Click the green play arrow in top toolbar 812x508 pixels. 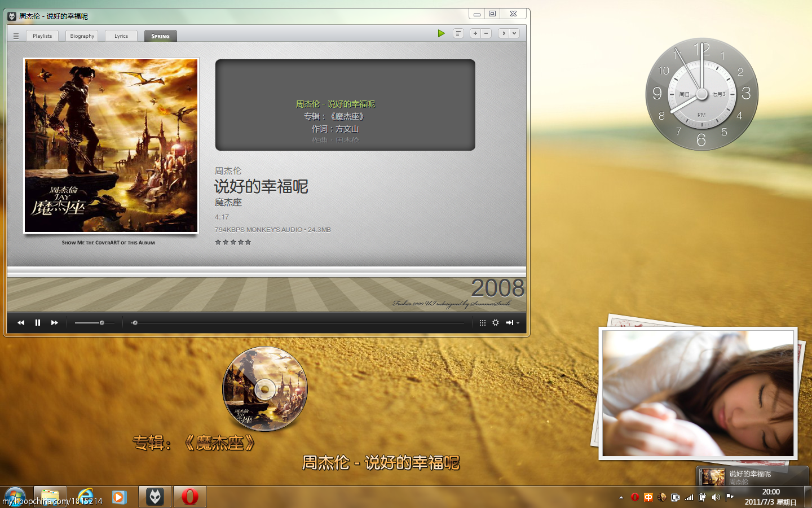[x=442, y=33]
